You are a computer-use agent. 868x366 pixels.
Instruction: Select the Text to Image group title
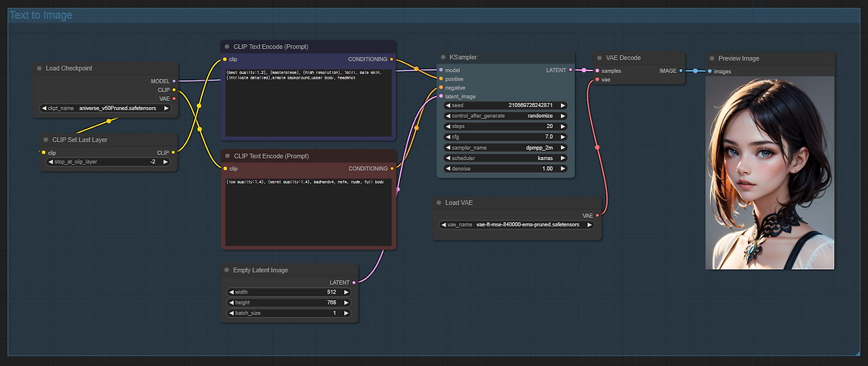coord(41,15)
